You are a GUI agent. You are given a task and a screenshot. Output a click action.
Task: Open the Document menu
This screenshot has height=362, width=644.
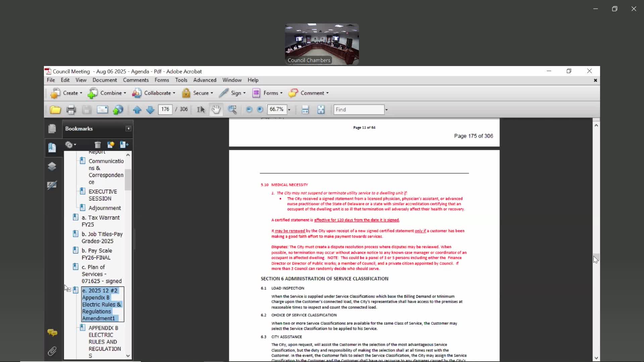[105, 80]
